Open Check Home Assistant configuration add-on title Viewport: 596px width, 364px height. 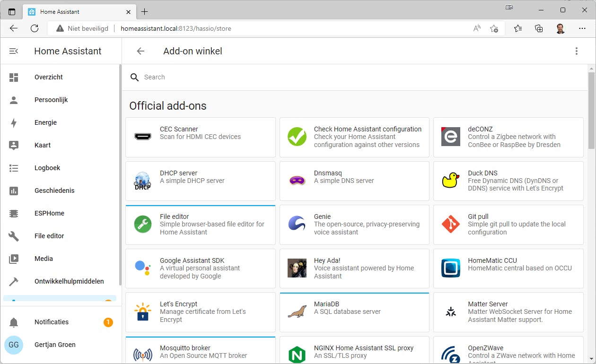tap(368, 129)
